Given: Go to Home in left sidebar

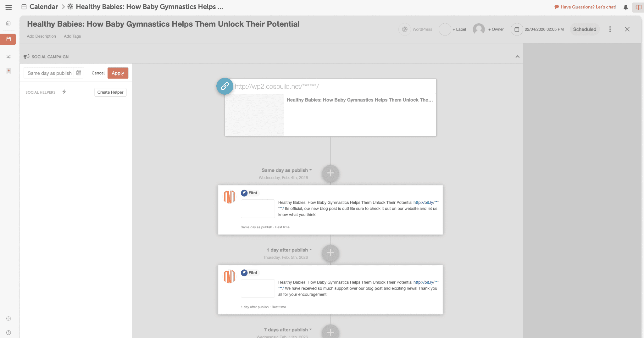Looking at the screenshot, I should tap(8, 23).
